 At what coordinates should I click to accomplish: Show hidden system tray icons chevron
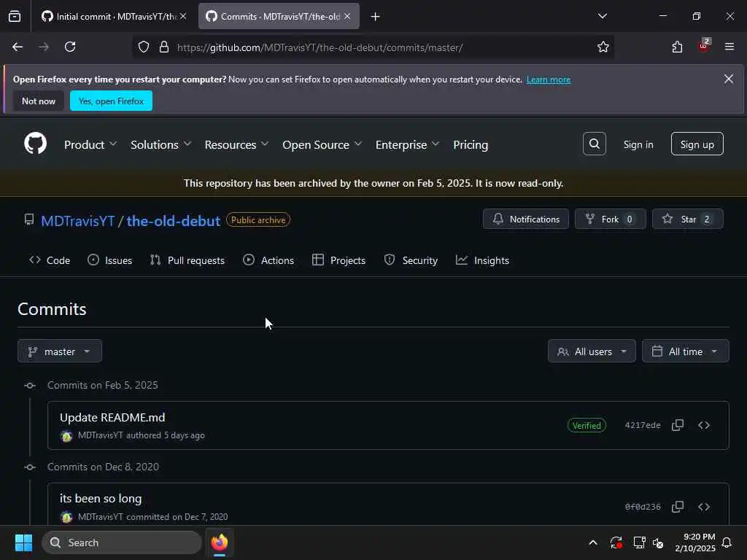click(x=593, y=542)
